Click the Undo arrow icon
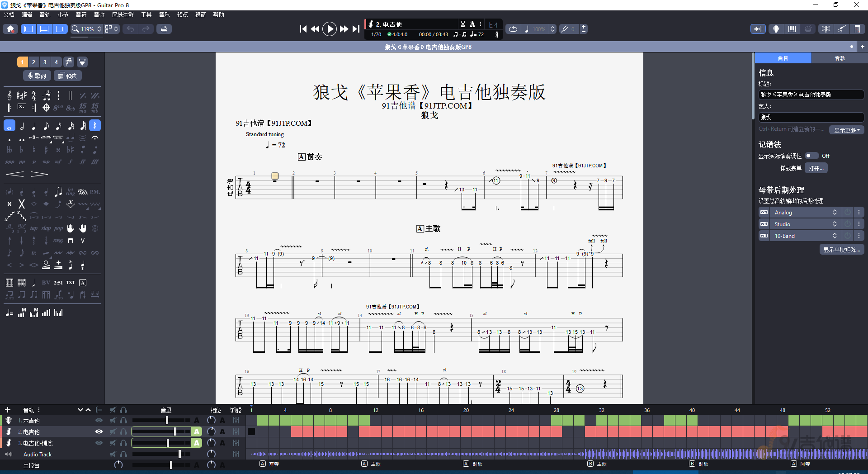The image size is (868, 474). tap(130, 29)
